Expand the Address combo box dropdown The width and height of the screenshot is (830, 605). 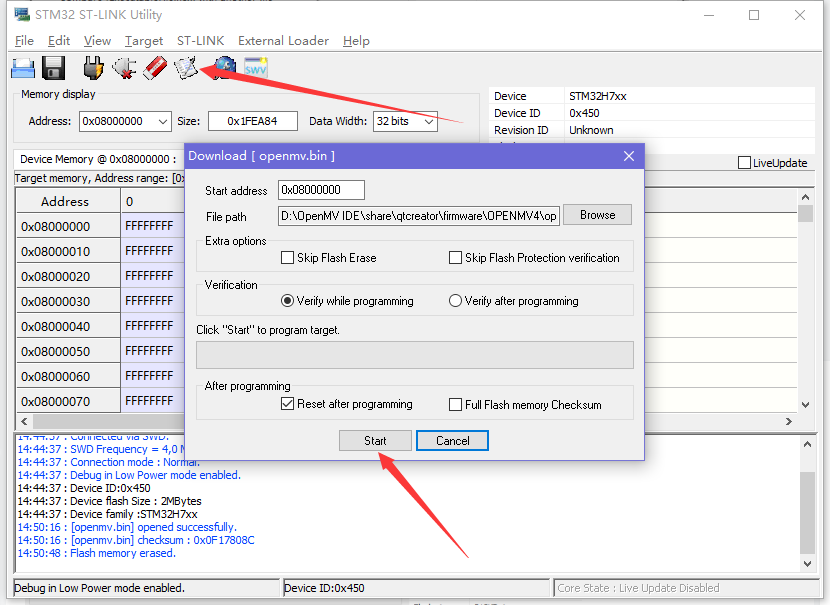(163, 121)
